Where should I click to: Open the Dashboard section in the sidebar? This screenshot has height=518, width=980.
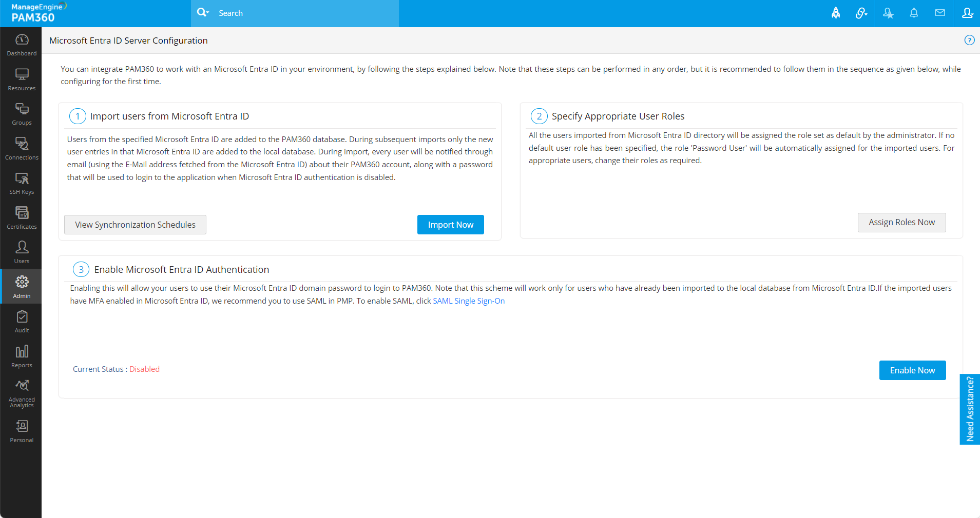click(x=22, y=45)
